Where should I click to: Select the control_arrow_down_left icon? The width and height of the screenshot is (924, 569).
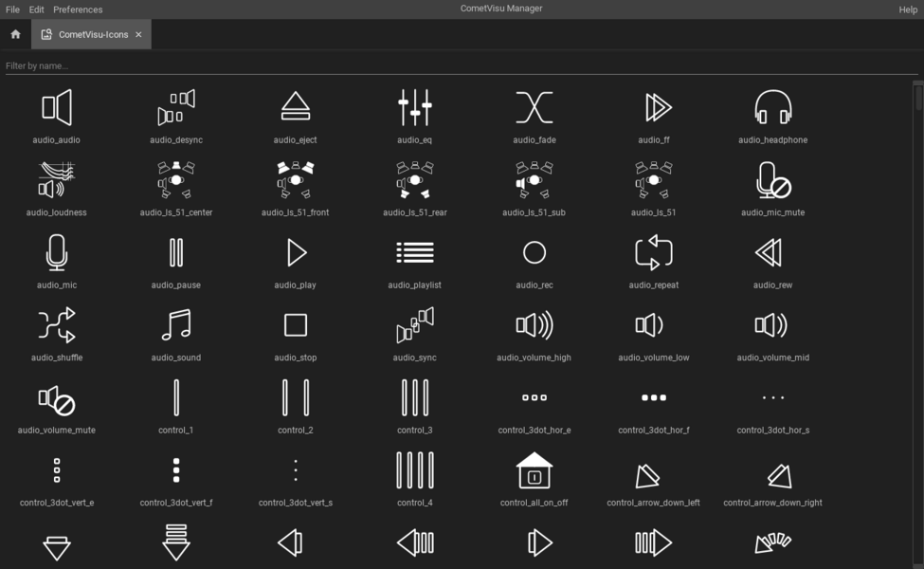(647, 475)
